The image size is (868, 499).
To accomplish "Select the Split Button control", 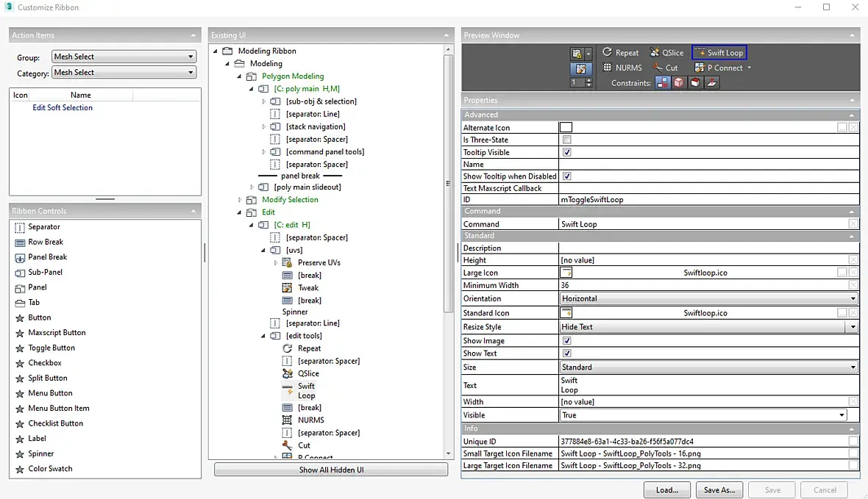I will point(41,378).
